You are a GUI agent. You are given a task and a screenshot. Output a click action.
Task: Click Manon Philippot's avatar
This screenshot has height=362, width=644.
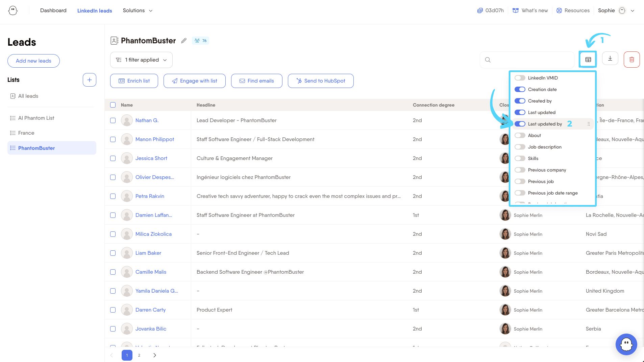click(x=127, y=139)
